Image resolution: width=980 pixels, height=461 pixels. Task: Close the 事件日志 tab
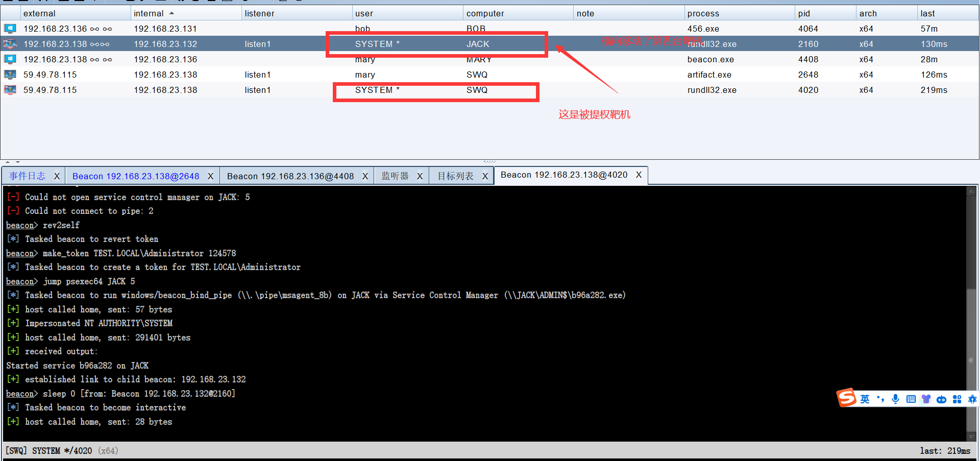click(x=57, y=176)
